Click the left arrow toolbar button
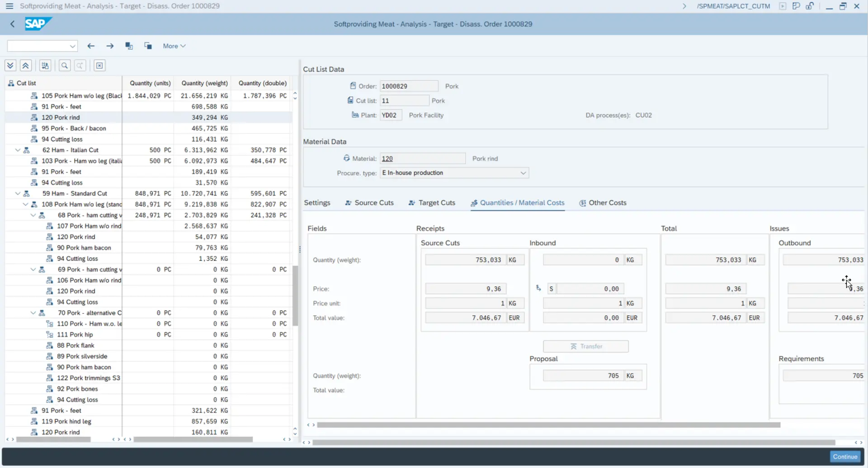868x468 pixels. pos(91,46)
